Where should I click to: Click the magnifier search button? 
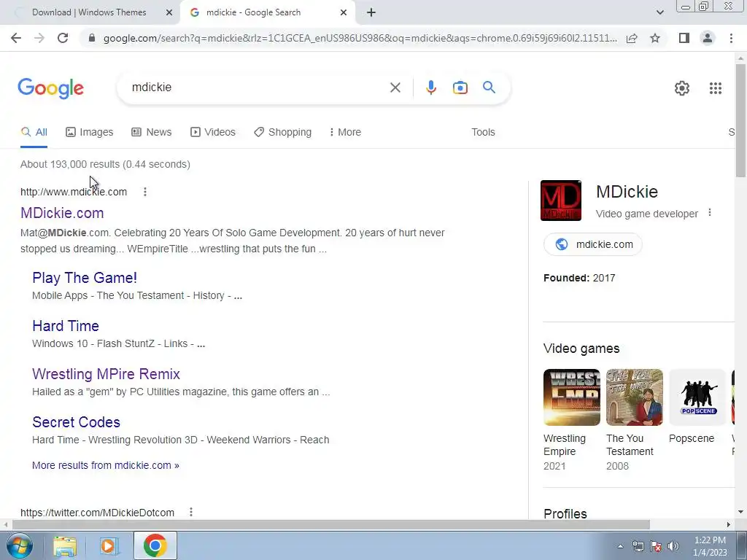[x=489, y=87]
